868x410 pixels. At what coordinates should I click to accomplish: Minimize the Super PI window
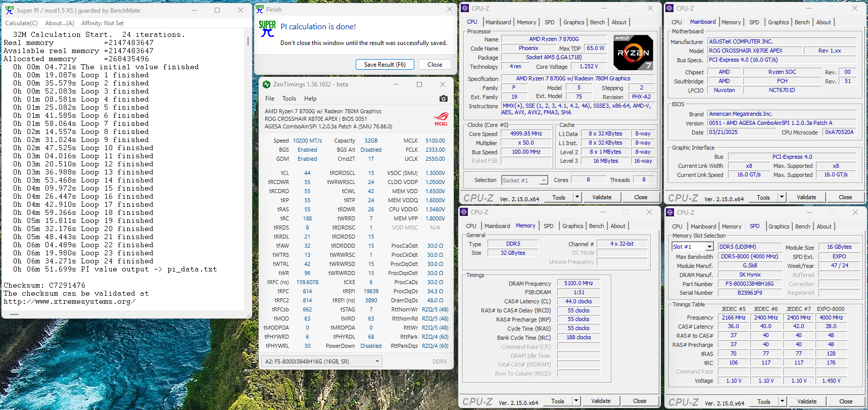point(194,10)
